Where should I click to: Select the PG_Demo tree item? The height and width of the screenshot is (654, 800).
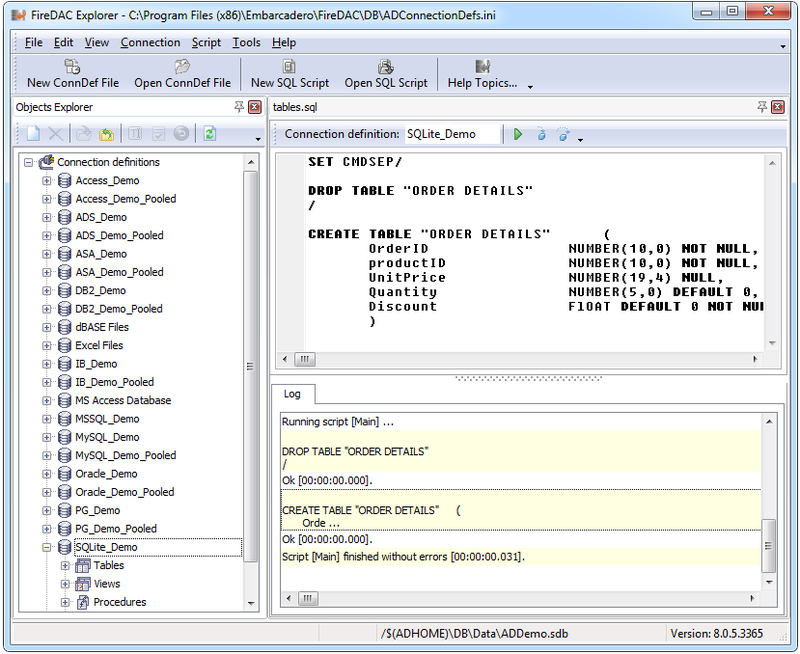coord(97,511)
